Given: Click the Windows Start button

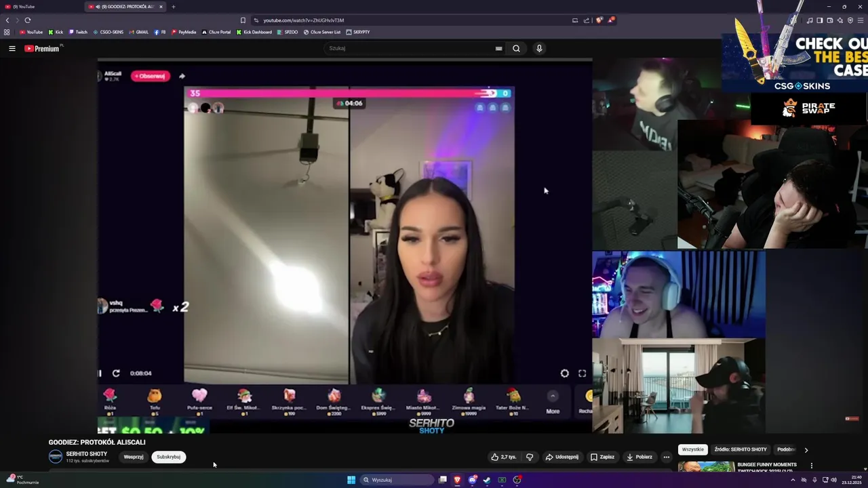Looking at the screenshot, I should pos(351,480).
